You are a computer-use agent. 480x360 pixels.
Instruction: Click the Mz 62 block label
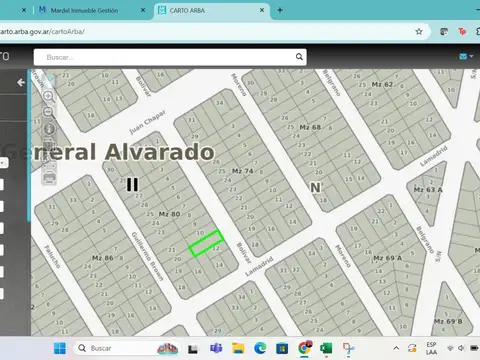click(x=382, y=84)
